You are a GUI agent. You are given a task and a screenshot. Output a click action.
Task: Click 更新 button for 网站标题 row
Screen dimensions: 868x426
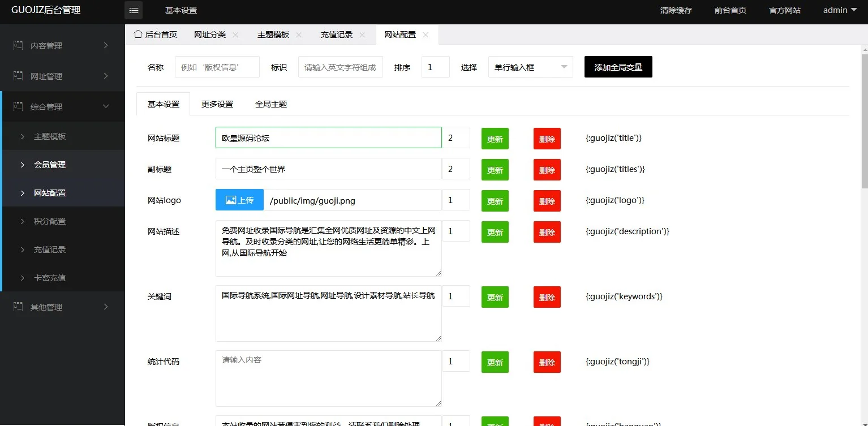click(495, 139)
